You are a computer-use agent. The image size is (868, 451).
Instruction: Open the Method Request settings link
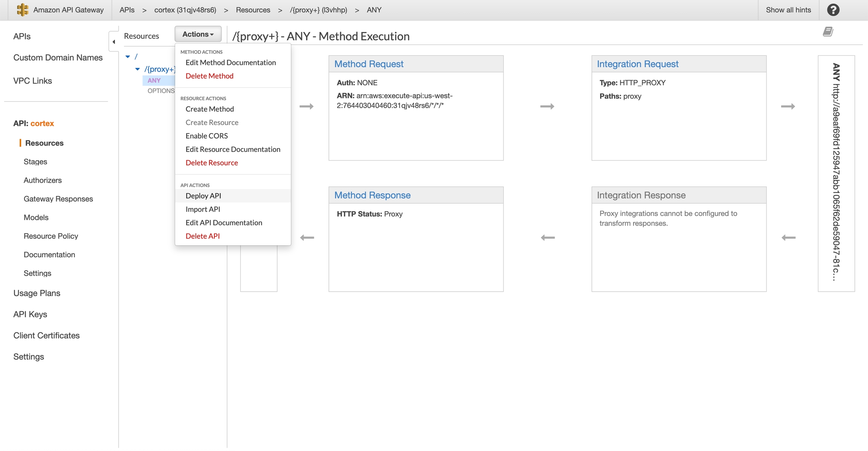pos(368,64)
